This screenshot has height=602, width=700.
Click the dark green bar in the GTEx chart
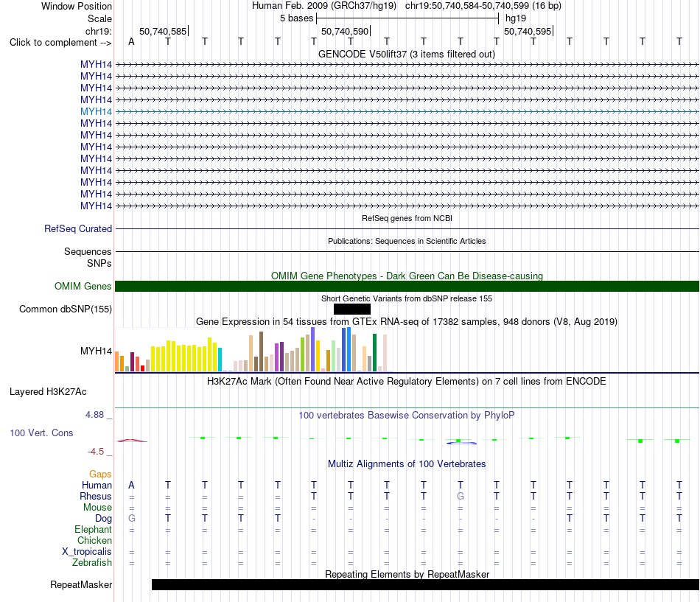tap(374, 353)
